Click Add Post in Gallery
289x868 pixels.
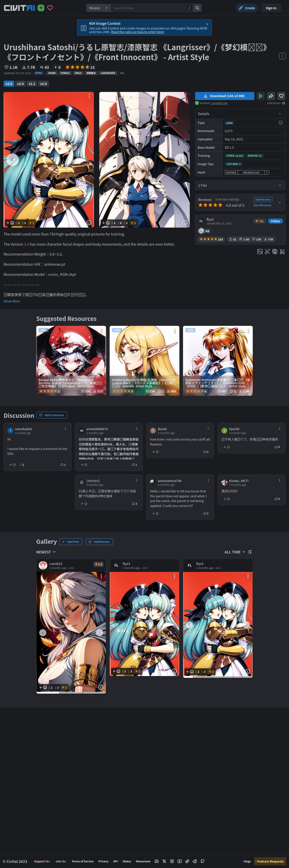pyautogui.click(x=71, y=542)
